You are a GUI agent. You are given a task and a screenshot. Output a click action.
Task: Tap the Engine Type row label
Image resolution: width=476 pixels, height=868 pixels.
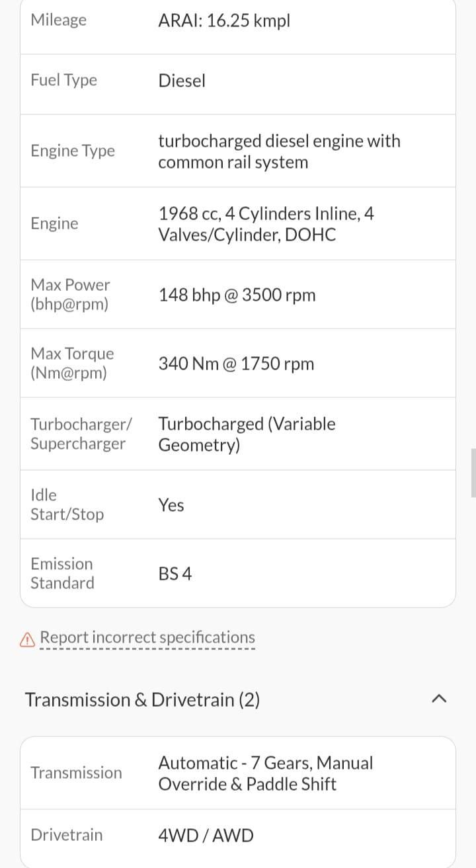coord(73,151)
